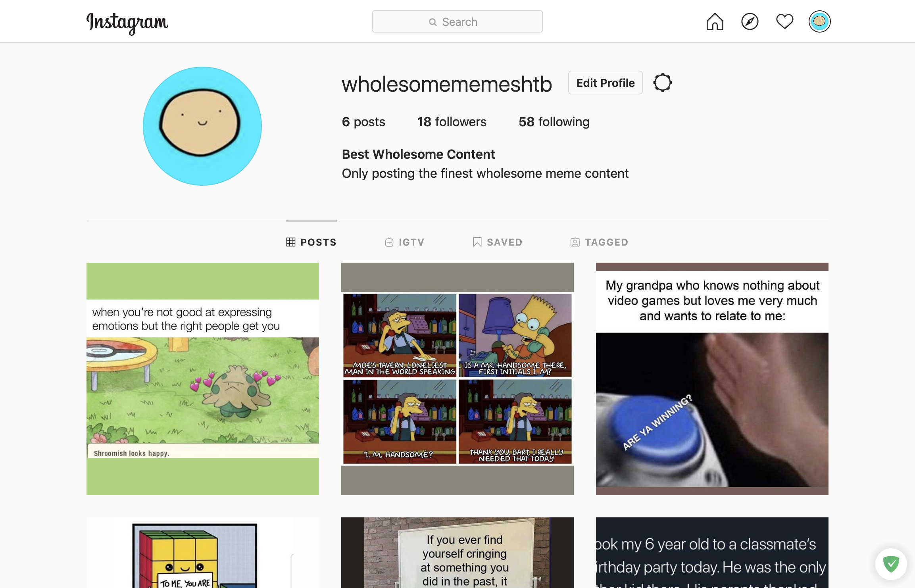View the 18 followers list
This screenshot has height=588, width=915.
coord(452,122)
